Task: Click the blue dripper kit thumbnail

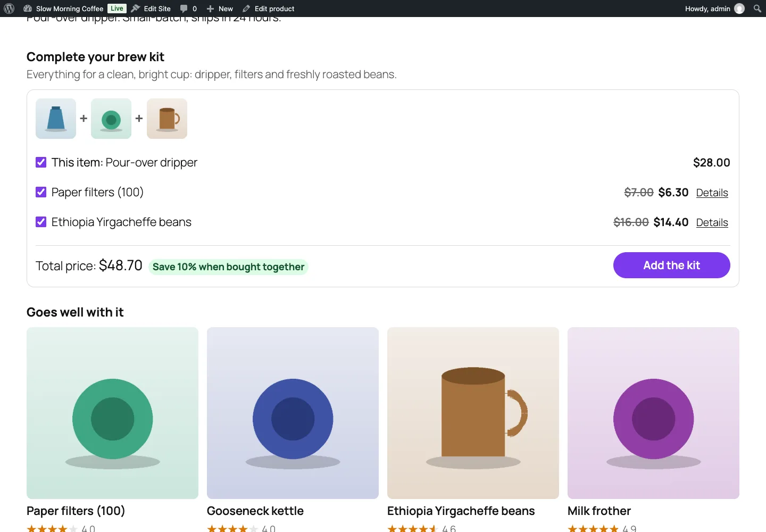Action: pos(56,119)
